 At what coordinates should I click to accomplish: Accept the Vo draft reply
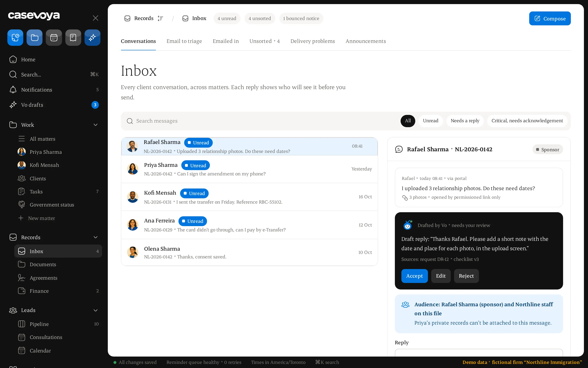click(414, 276)
